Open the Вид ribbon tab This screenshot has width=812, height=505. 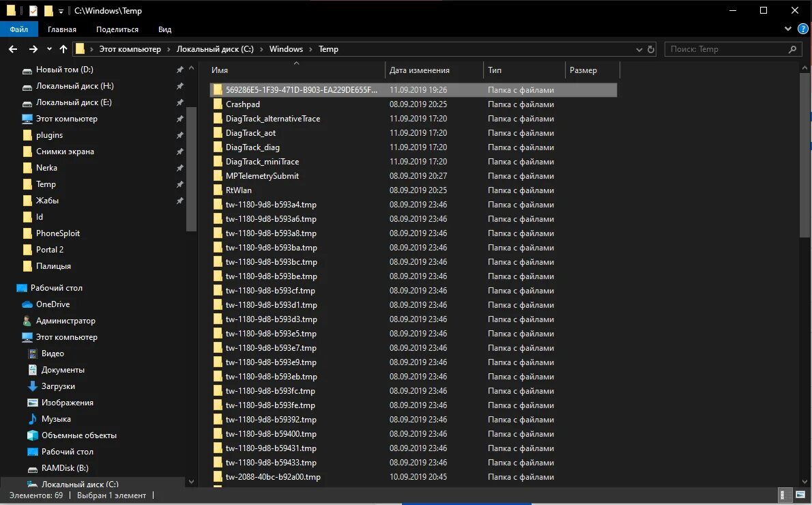164,29
